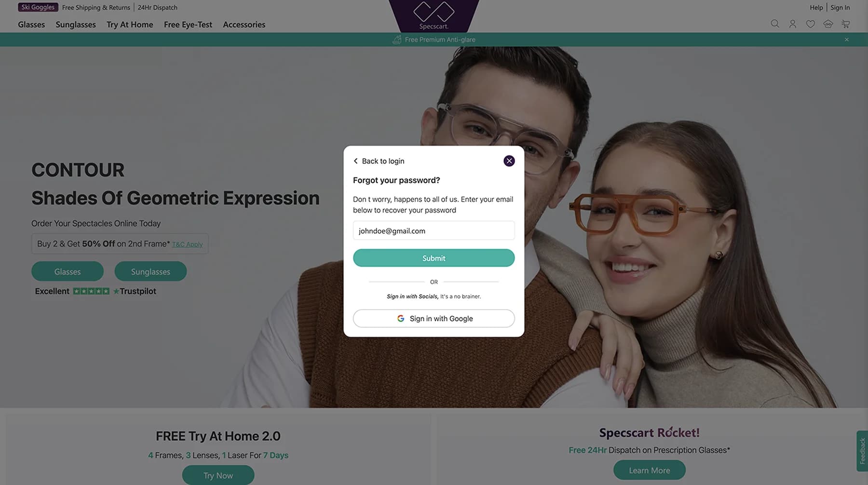Open the Try At Home menu
The width and height of the screenshot is (868, 485).
point(130,25)
